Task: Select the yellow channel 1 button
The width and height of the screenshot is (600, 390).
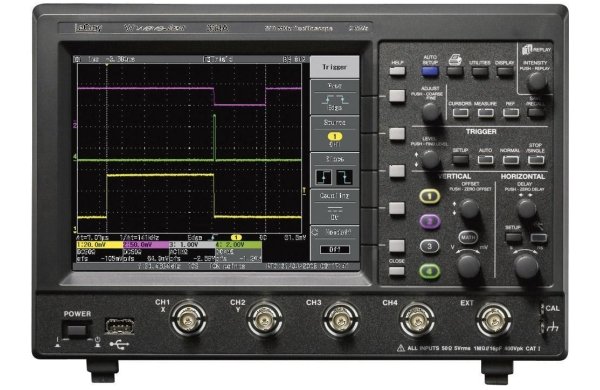Action: tap(430, 196)
